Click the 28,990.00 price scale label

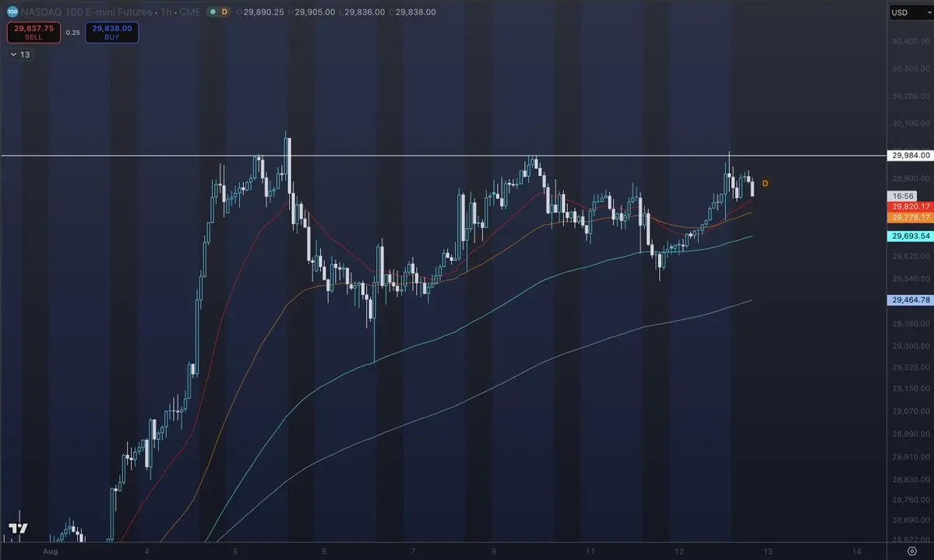coord(911,435)
